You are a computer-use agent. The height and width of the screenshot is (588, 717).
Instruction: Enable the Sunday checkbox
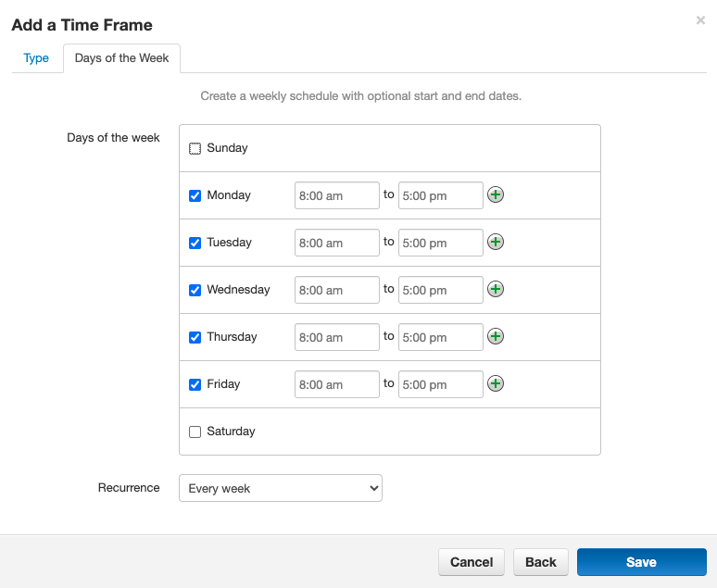point(195,148)
